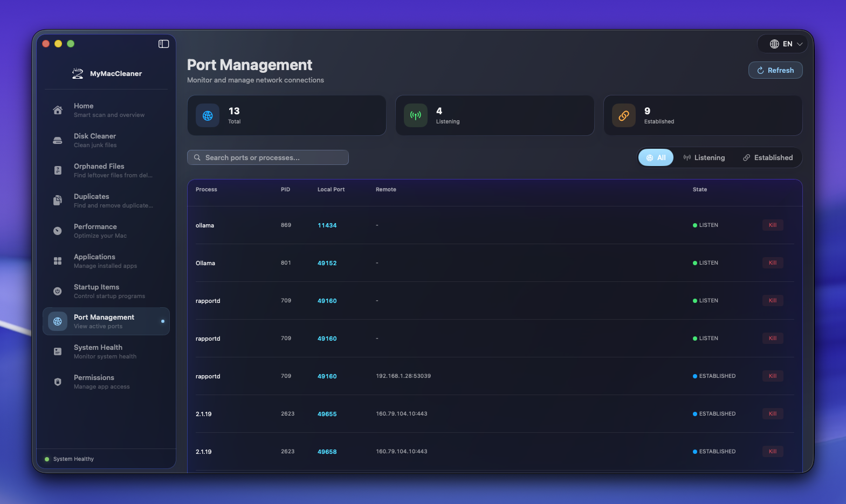846x504 pixels.
Task: Open the EN language dropdown
Action: [x=782, y=44]
